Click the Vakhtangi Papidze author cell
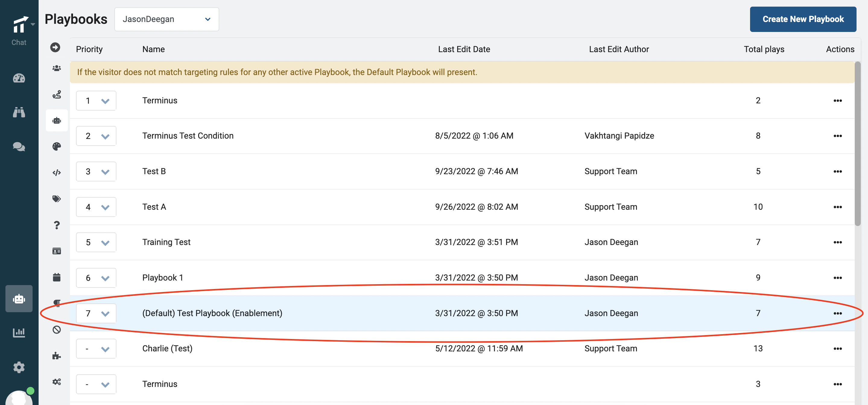 click(x=619, y=136)
